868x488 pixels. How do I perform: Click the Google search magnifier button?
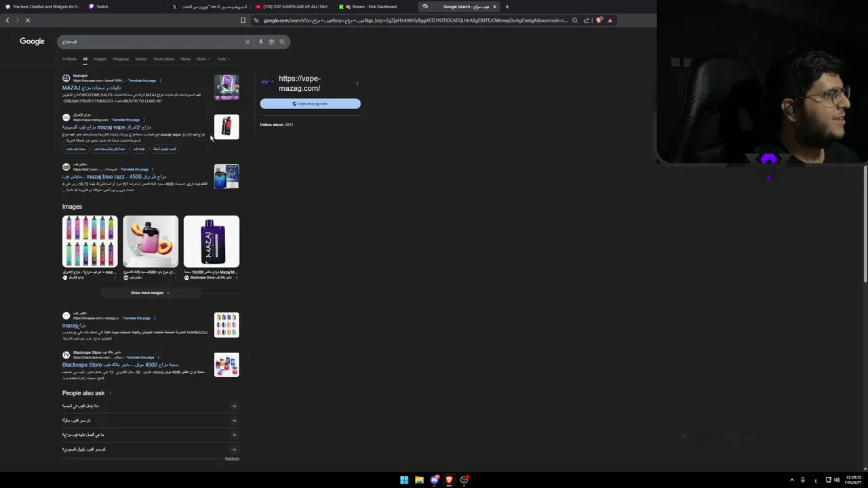282,42
